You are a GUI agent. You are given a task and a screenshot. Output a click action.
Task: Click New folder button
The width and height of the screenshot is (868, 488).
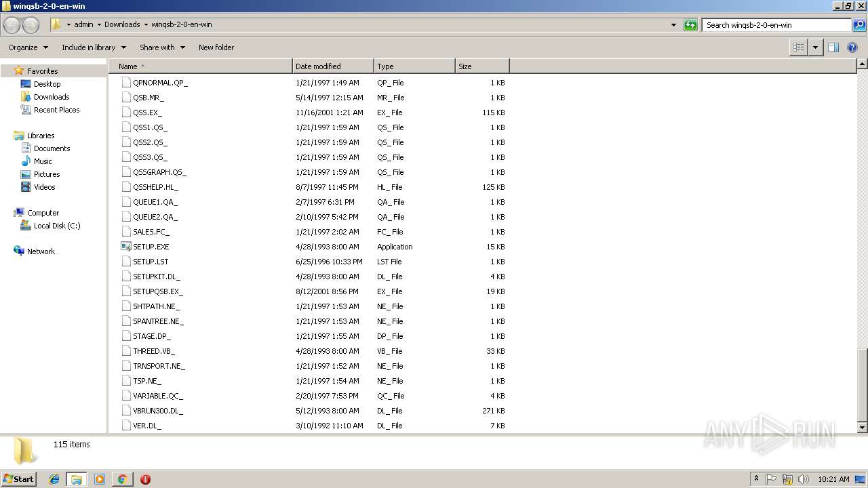pos(216,47)
